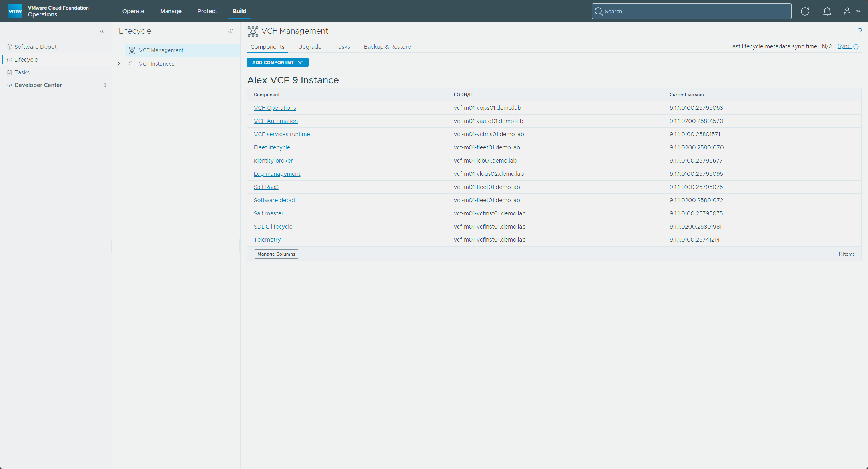The image size is (868, 469).
Task: Click the help question mark icon
Action: (860, 31)
